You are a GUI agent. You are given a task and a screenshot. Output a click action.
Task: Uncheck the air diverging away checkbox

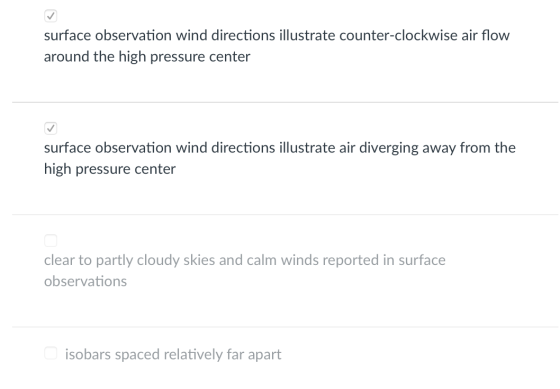click(x=50, y=128)
